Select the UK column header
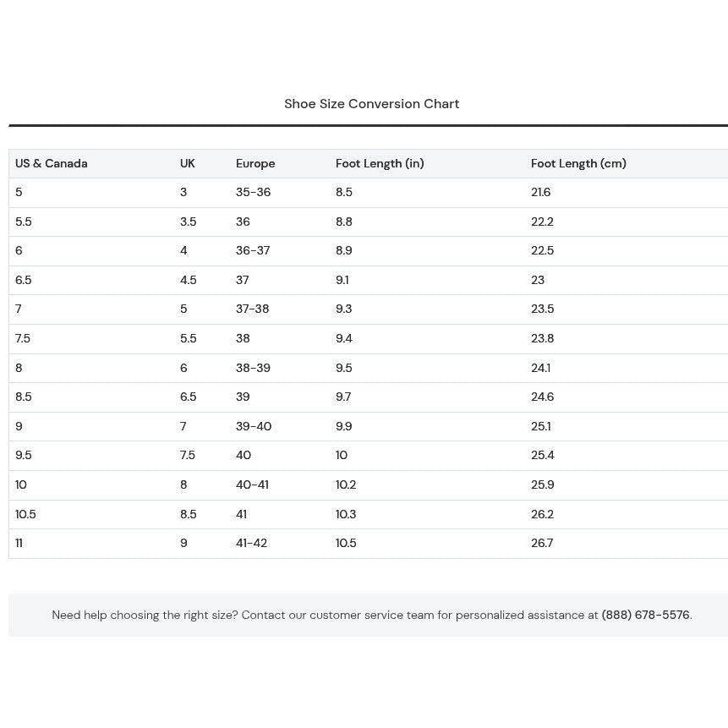 (188, 163)
